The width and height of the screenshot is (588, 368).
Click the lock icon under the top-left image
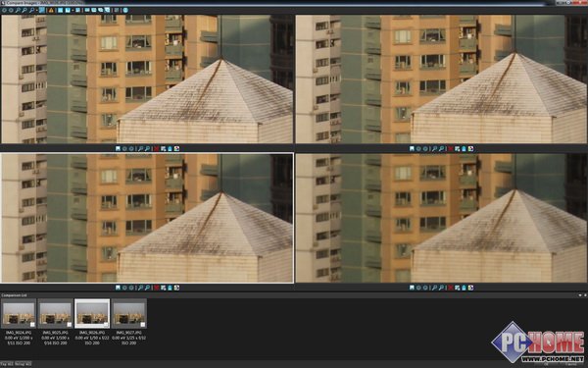(x=170, y=149)
